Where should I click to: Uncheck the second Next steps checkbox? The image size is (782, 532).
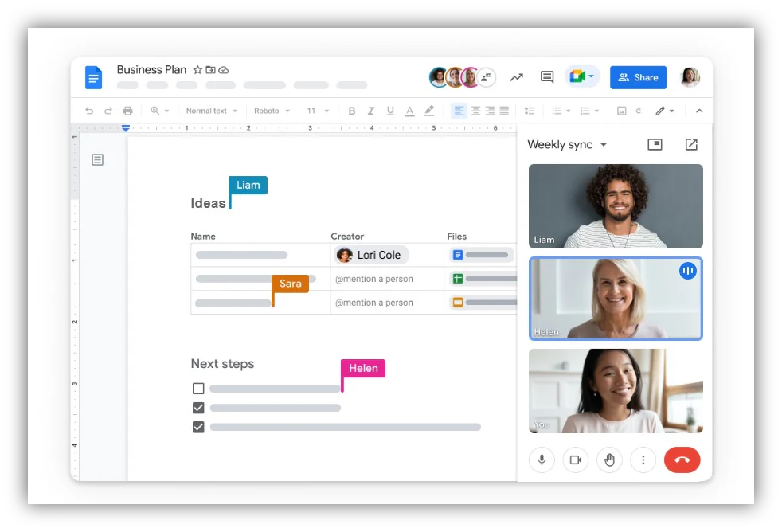click(x=198, y=408)
